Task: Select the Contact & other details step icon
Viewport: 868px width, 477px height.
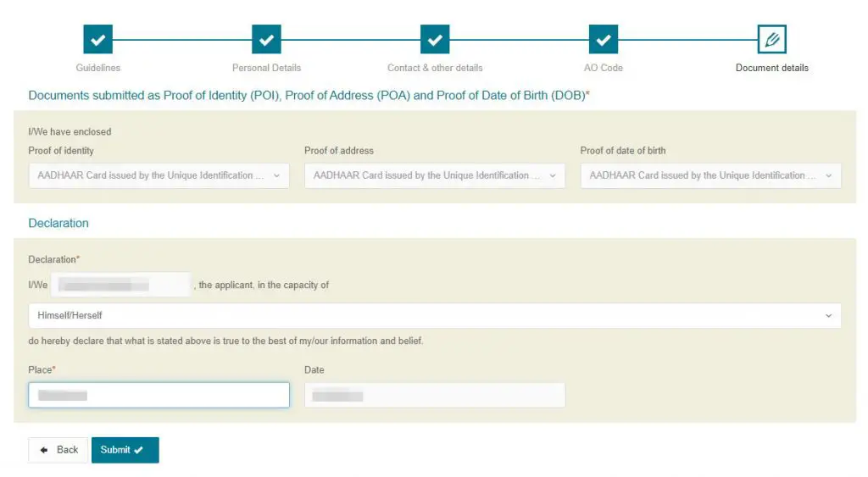Action: (x=435, y=39)
